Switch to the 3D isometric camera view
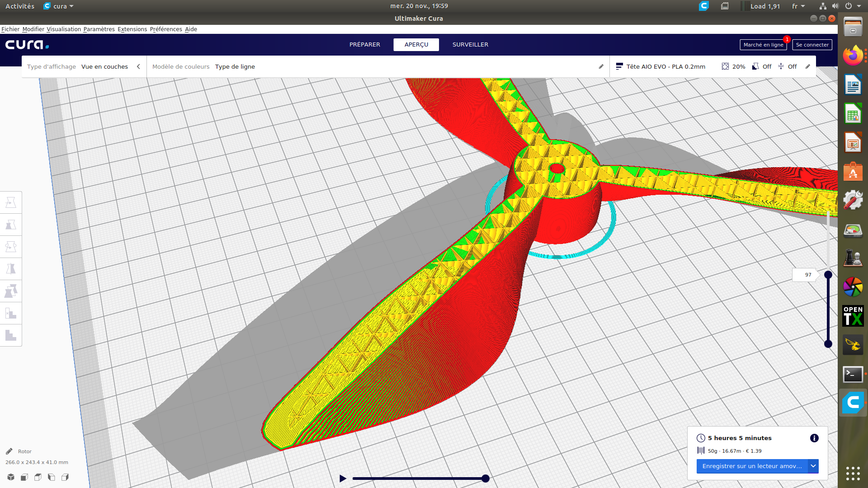 (x=11, y=477)
